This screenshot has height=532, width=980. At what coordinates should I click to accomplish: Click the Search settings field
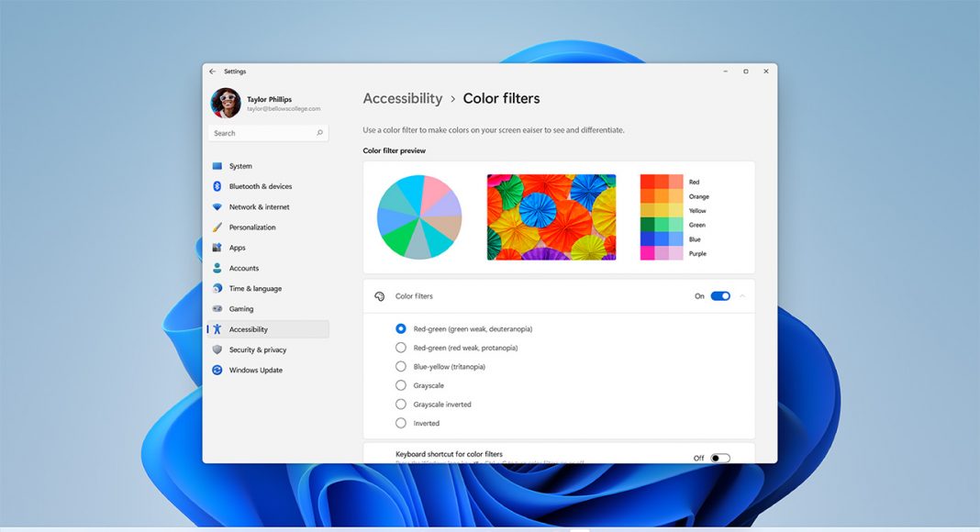pyautogui.click(x=268, y=133)
